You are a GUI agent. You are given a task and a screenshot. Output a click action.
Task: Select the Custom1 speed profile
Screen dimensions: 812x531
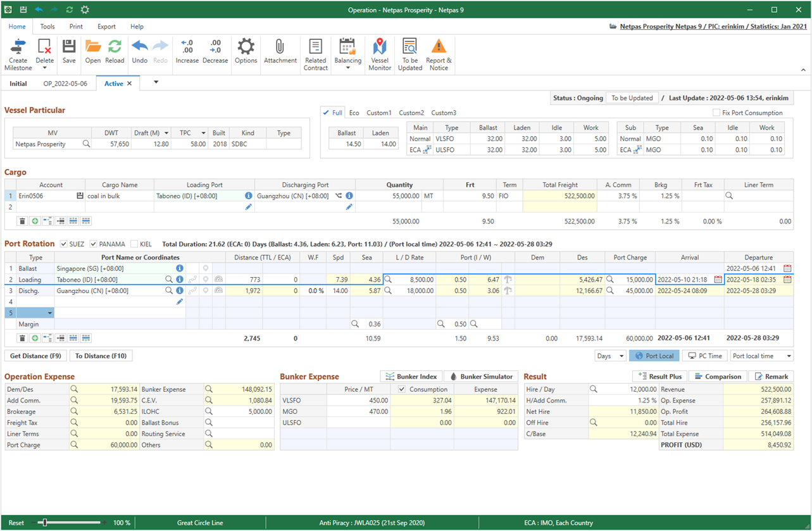click(x=379, y=113)
